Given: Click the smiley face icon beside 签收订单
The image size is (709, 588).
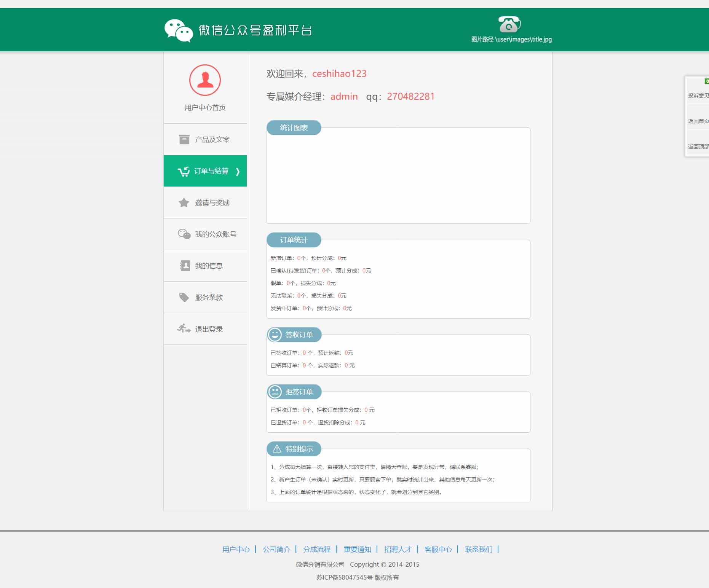Looking at the screenshot, I should point(275,335).
